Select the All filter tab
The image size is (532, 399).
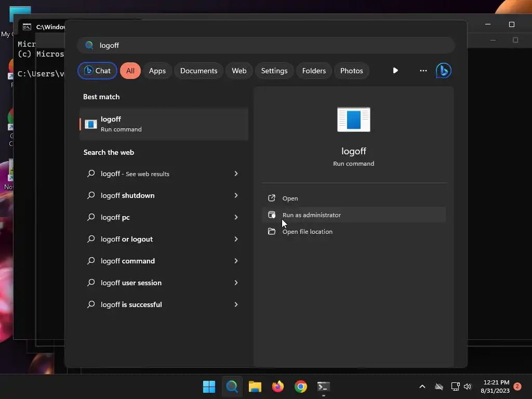(130, 71)
